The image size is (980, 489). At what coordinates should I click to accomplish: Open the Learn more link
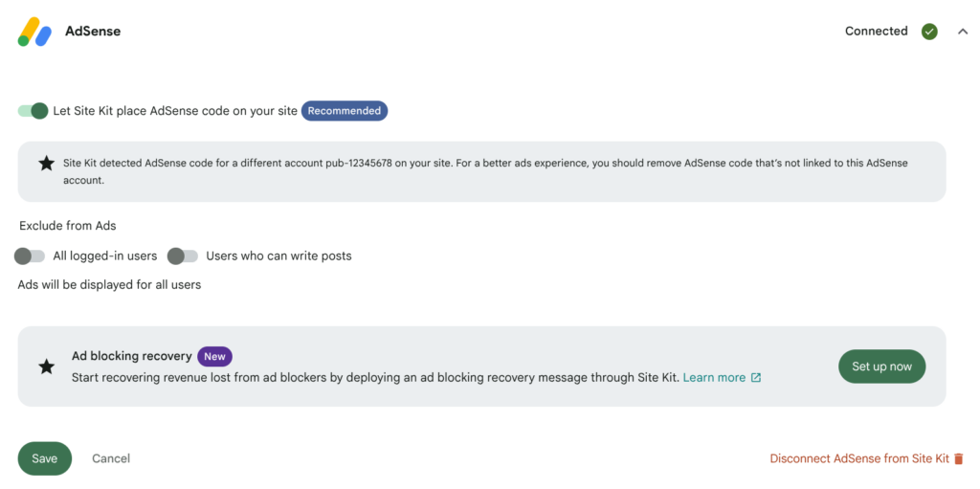[714, 378]
